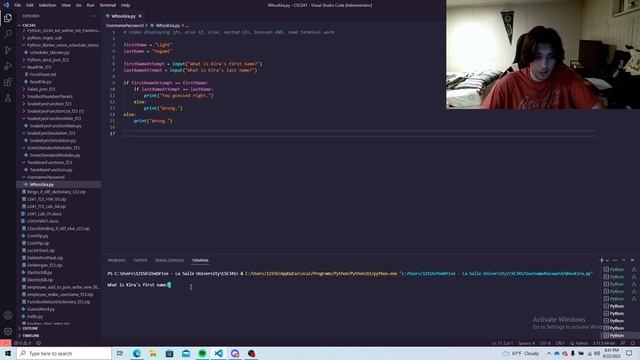The image size is (640, 360).
Task: Select WhoisKira.py in the explorer tree
Action: 42,184
